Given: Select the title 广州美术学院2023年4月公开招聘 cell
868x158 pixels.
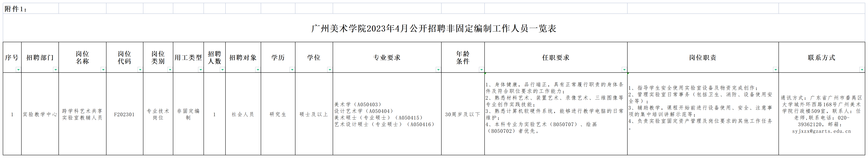Looking at the screenshot, I should coord(434,28).
